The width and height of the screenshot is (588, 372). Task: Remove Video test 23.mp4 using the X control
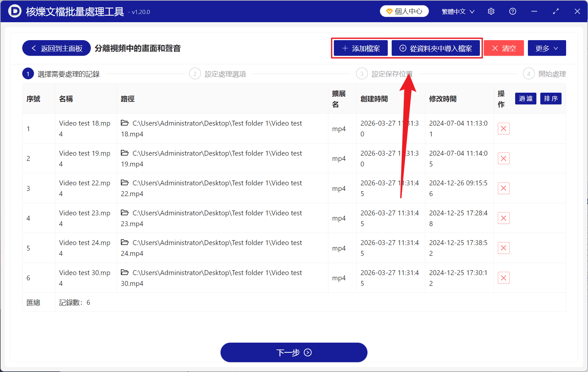(503, 218)
